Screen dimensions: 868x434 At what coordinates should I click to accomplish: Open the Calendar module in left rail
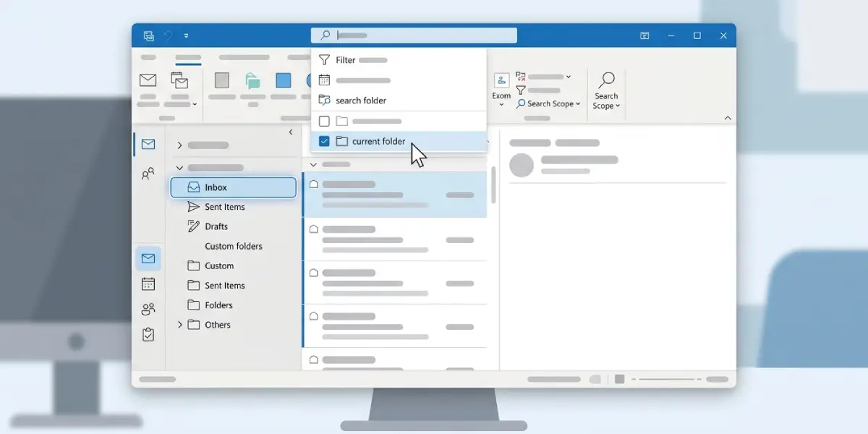pyautogui.click(x=148, y=284)
